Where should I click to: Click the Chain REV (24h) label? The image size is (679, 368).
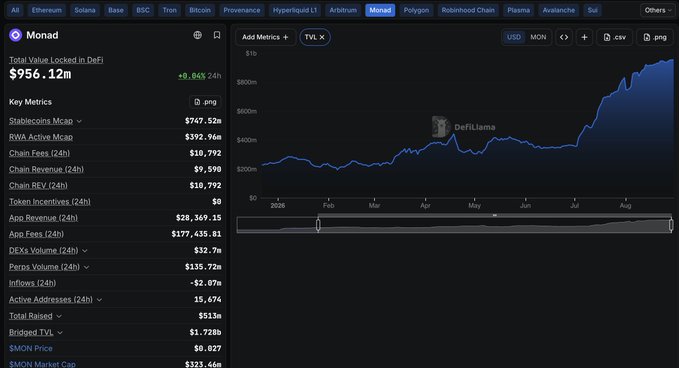click(x=38, y=185)
